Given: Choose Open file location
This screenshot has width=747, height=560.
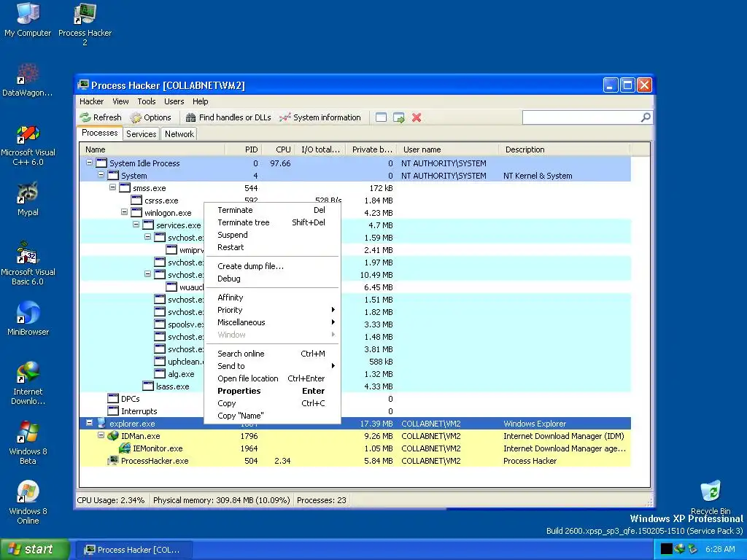Looking at the screenshot, I should point(272,378).
